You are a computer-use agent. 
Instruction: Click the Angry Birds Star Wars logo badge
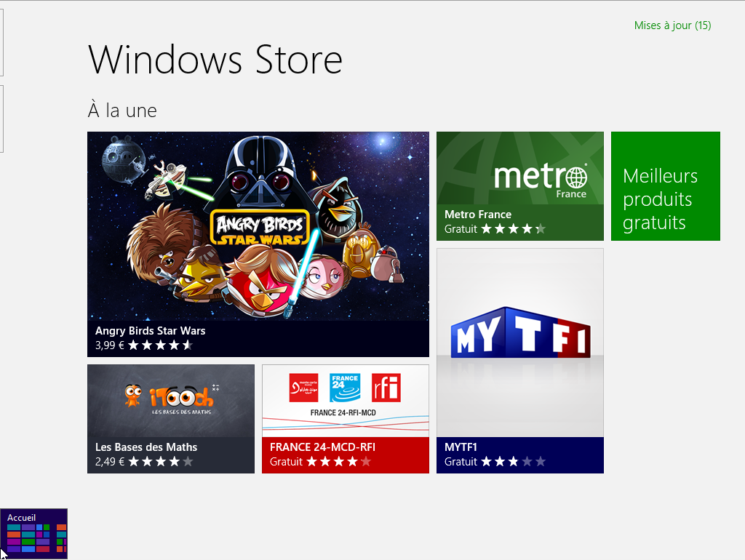coord(260,229)
